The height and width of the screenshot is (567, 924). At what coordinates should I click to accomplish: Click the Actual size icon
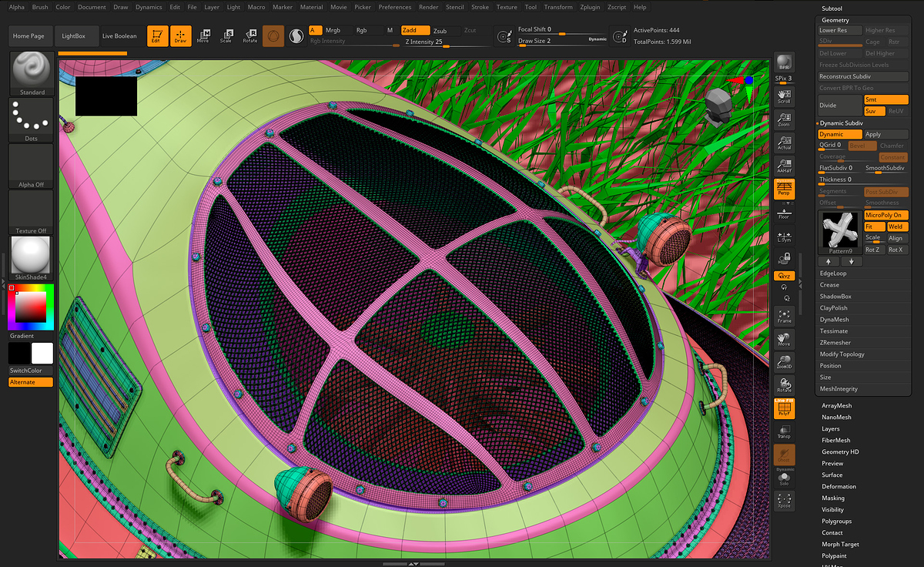tap(784, 141)
